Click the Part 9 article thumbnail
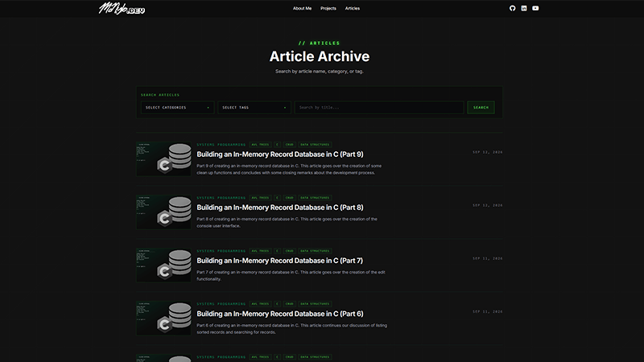 click(x=163, y=159)
